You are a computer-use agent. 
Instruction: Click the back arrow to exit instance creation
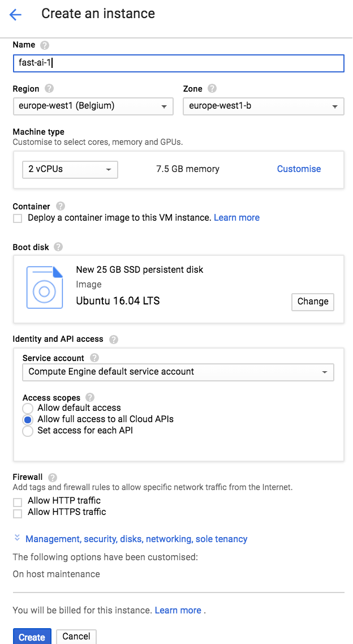point(15,14)
